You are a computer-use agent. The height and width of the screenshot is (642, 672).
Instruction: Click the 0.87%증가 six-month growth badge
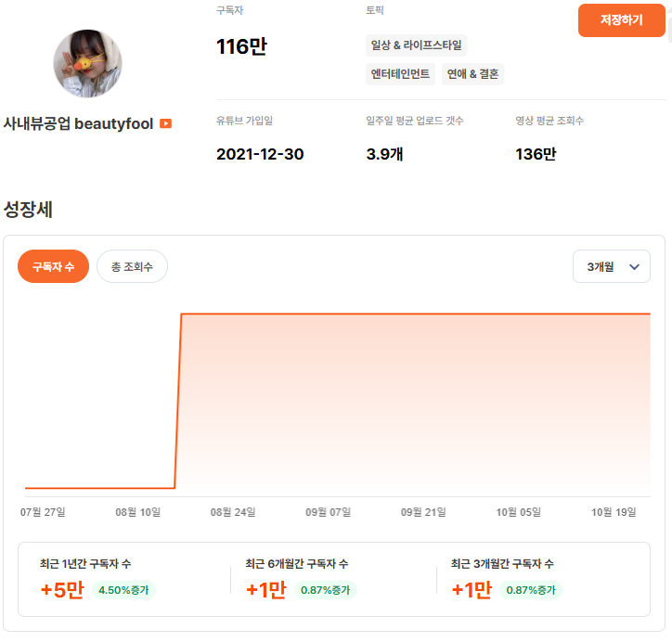[x=328, y=590]
